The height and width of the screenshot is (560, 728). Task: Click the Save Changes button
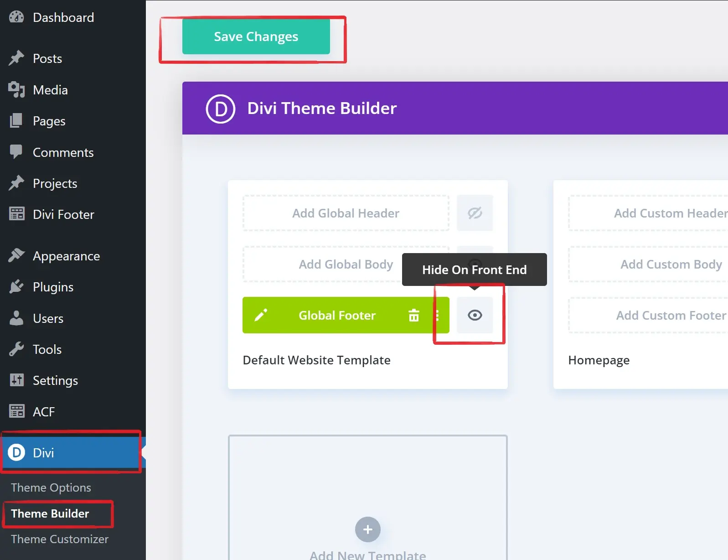(256, 36)
